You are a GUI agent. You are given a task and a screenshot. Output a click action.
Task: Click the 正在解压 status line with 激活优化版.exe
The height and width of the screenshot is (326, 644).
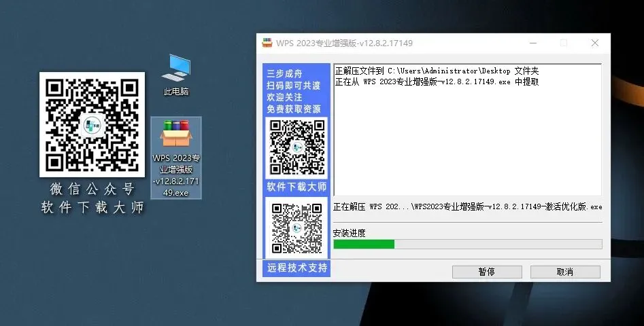(467, 206)
